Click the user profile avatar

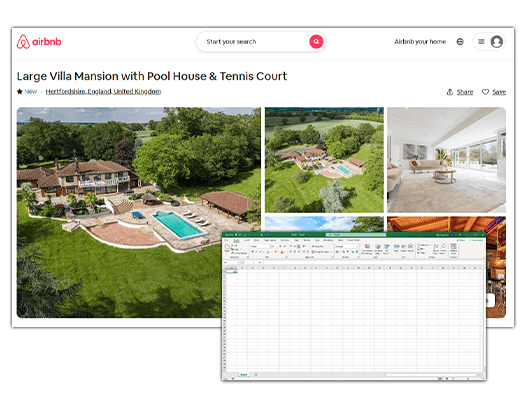coord(497,42)
